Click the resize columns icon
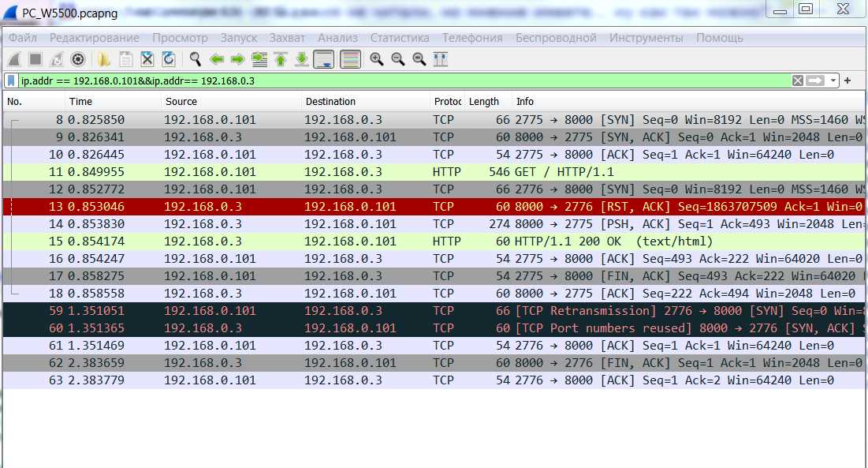 [441, 59]
